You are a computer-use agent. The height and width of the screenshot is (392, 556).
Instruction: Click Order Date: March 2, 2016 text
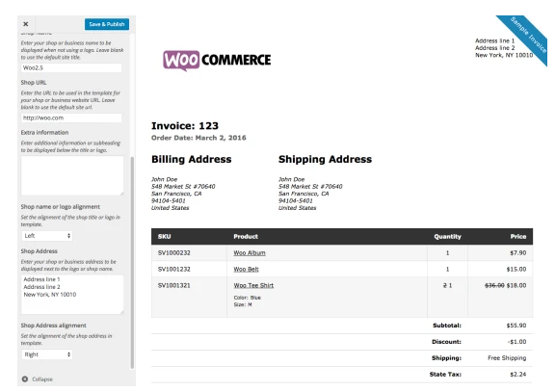pos(199,138)
